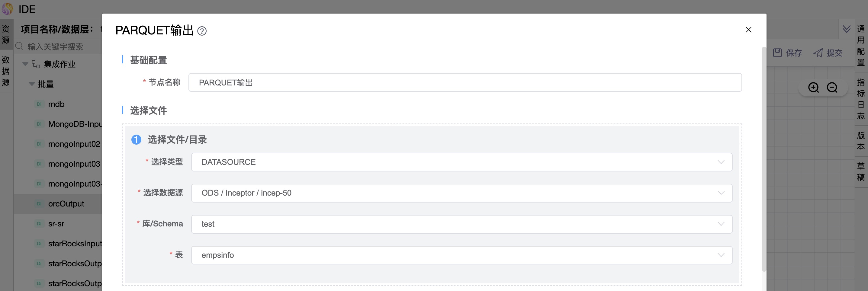Click the search magnifier icon in sidebar
This screenshot has width=868, height=291.
click(x=20, y=46)
